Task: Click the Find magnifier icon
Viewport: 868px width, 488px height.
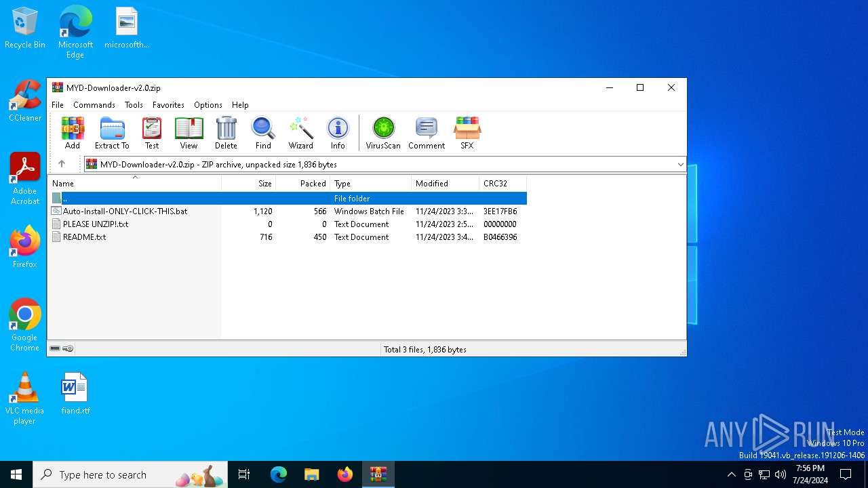Action: (263, 132)
